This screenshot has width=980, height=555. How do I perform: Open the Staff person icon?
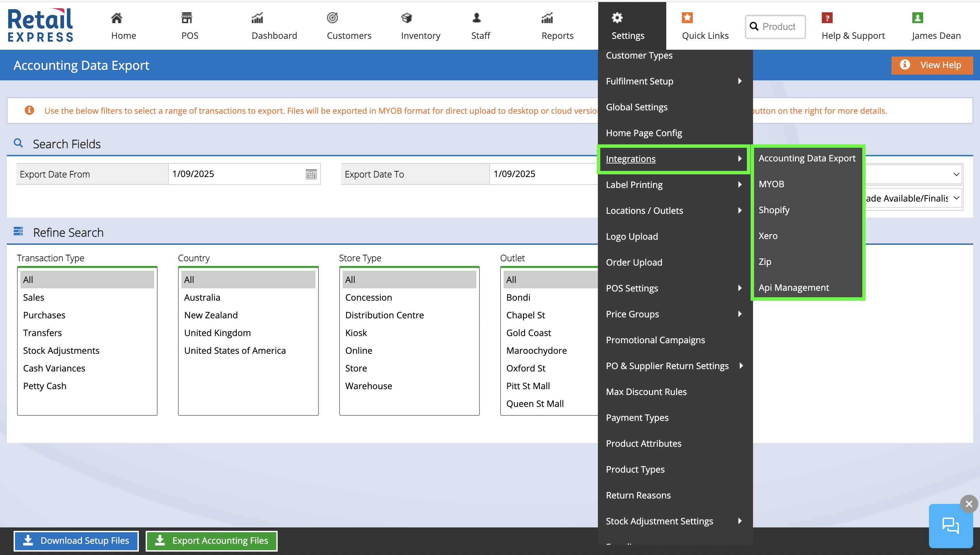[476, 18]
